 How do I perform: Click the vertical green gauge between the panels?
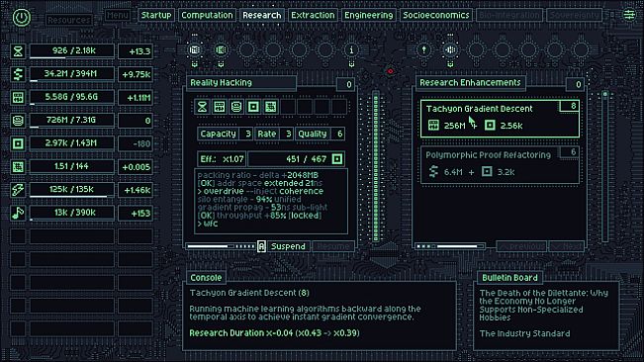tap(375, 166)
